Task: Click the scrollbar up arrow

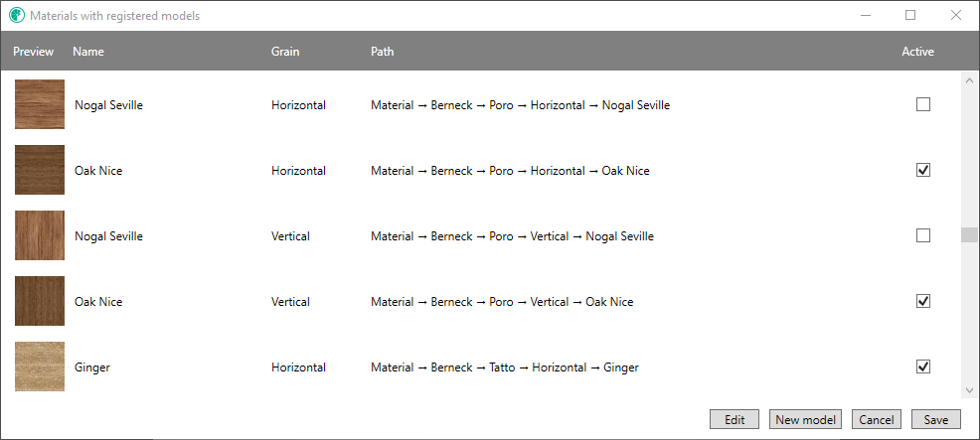Action: pos(969,80)
